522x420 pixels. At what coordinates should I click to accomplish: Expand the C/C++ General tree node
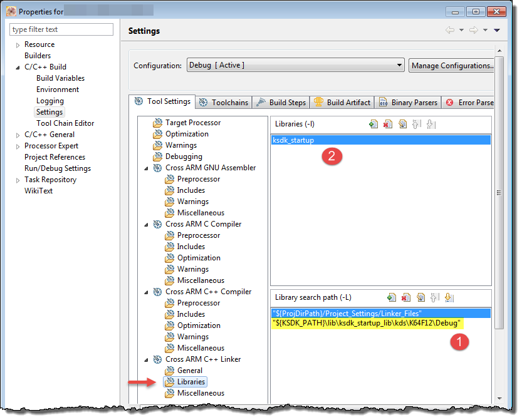pos(18,135)
